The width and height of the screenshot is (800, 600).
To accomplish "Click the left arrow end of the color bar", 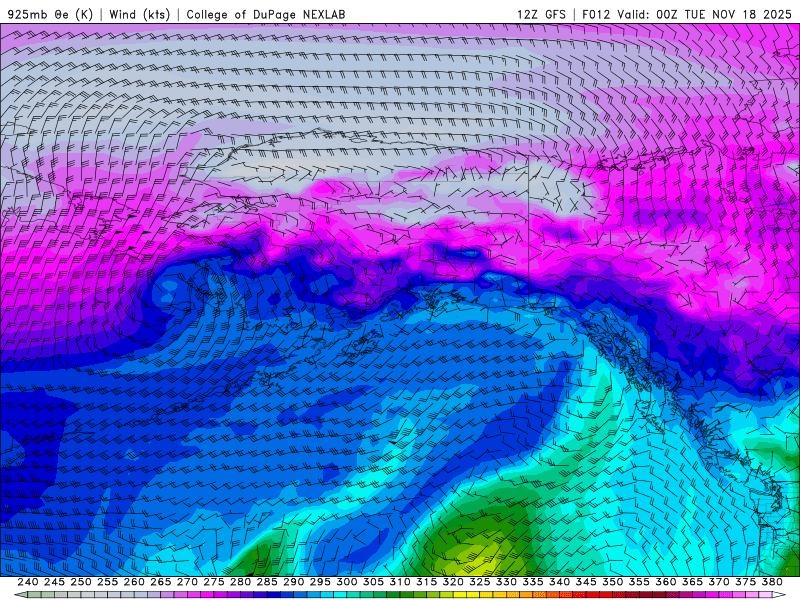I will 21,595.
